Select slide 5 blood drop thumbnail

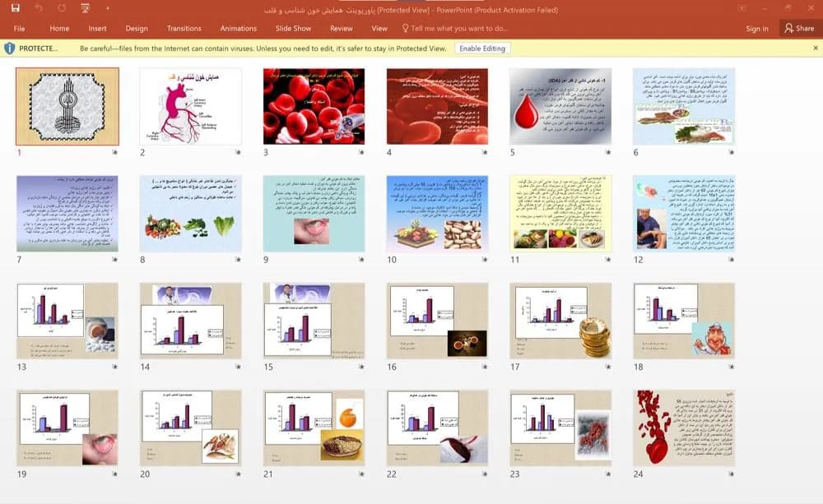[560, 106]
